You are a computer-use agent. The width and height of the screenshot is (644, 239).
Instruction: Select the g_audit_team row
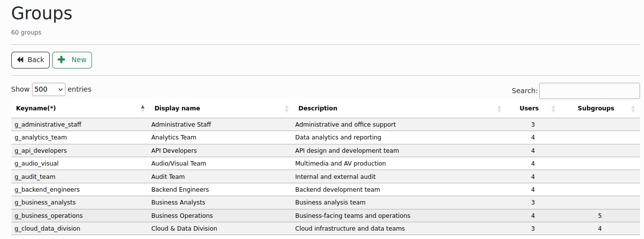coord(35,177)
